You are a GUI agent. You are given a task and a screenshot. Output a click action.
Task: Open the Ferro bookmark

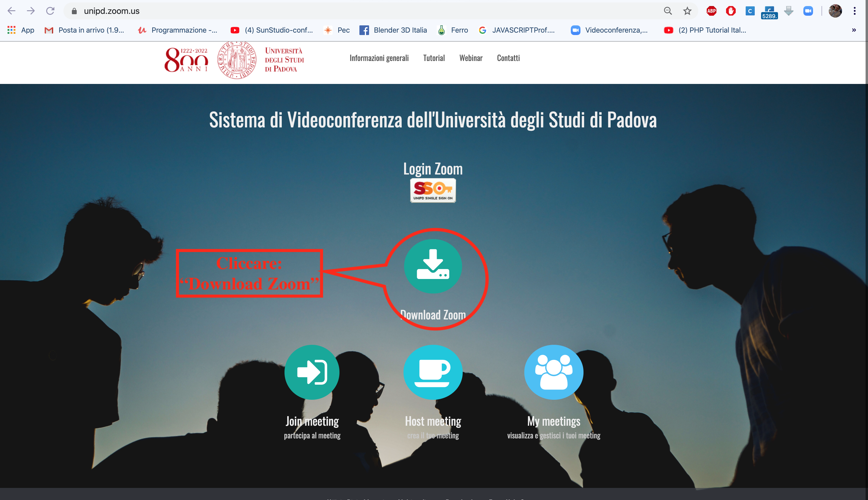[453, 30]
